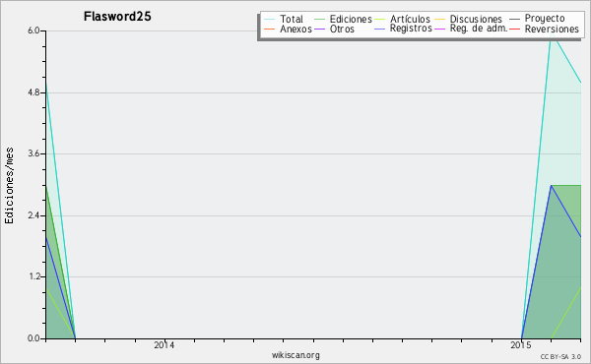Click the Otros legend entry

(334, 29)
